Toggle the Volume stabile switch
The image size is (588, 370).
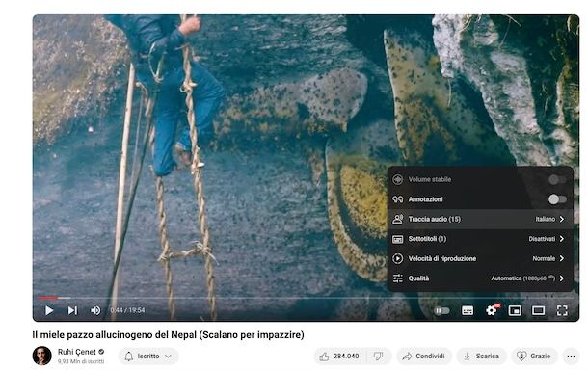click(557, 179)
